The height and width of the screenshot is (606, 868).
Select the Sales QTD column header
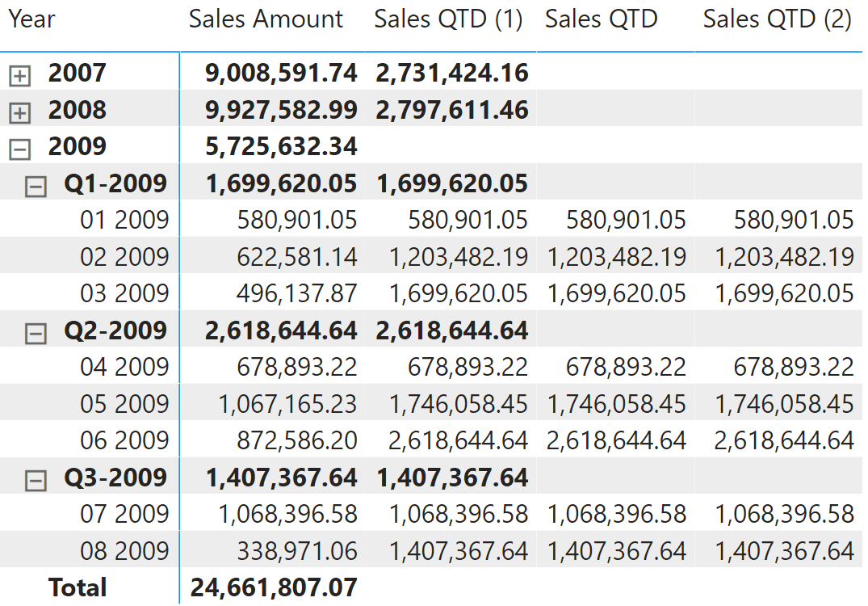[601, 19]
